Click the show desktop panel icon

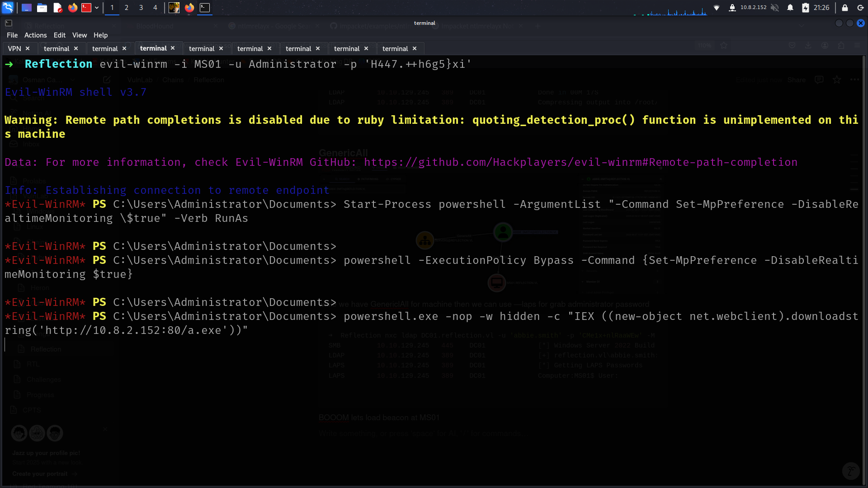27,8
